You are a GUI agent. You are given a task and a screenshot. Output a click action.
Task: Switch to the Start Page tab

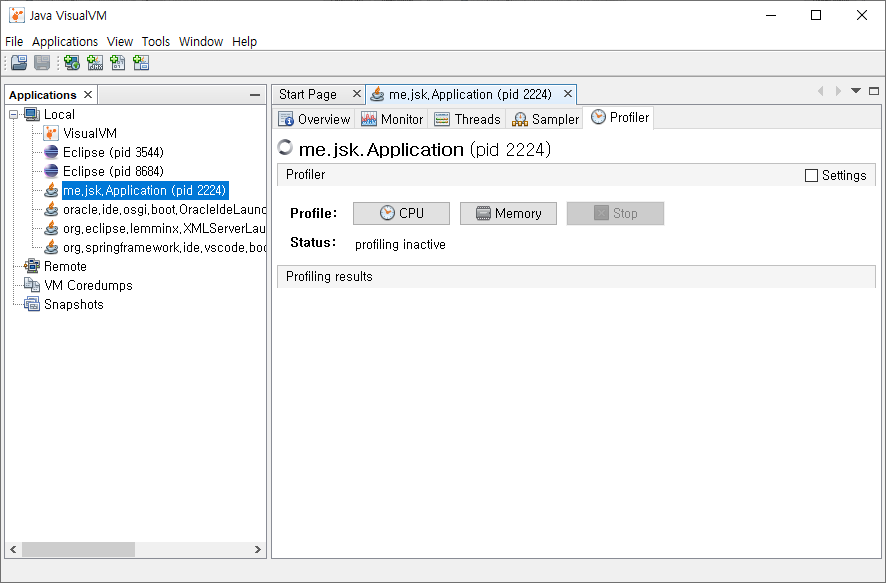[x=308, y=94]
